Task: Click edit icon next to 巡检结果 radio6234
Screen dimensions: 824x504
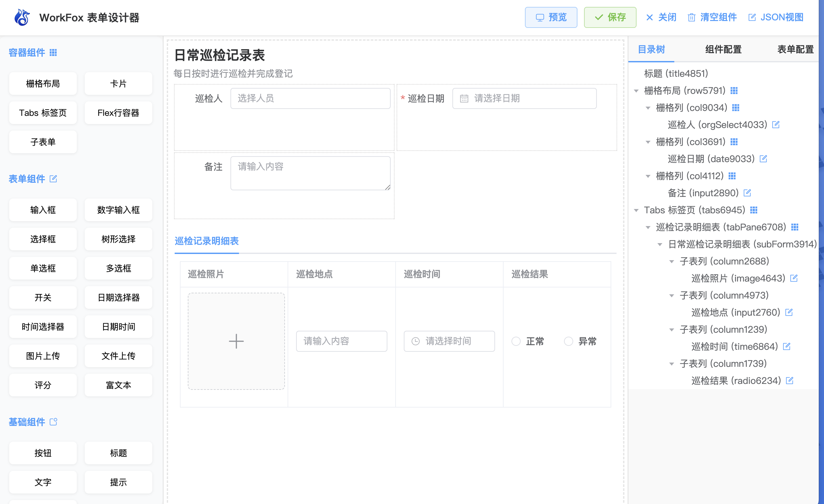Action: point(790,380)
